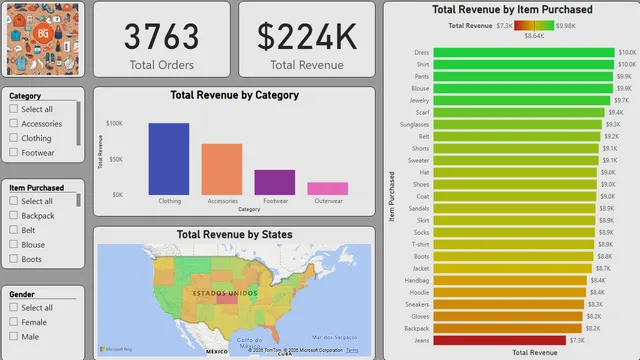Select the Skirt revenue bar

pyautogui.click(x=514, y=220)
